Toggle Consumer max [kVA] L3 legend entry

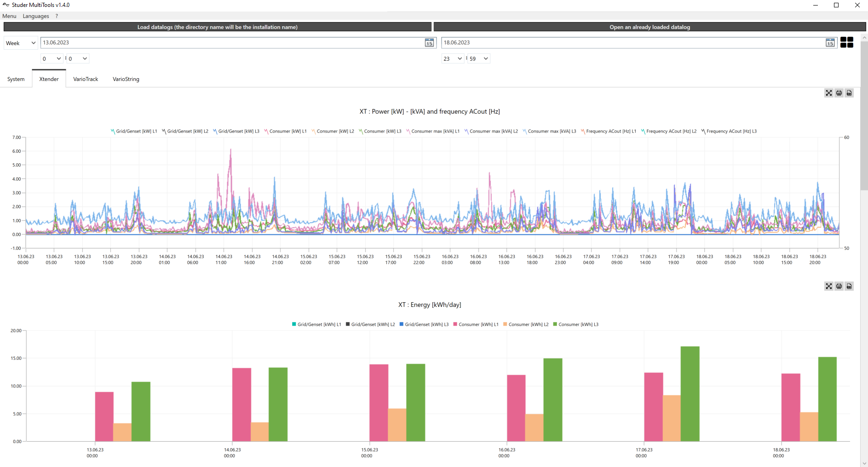[x=549, y=132]
